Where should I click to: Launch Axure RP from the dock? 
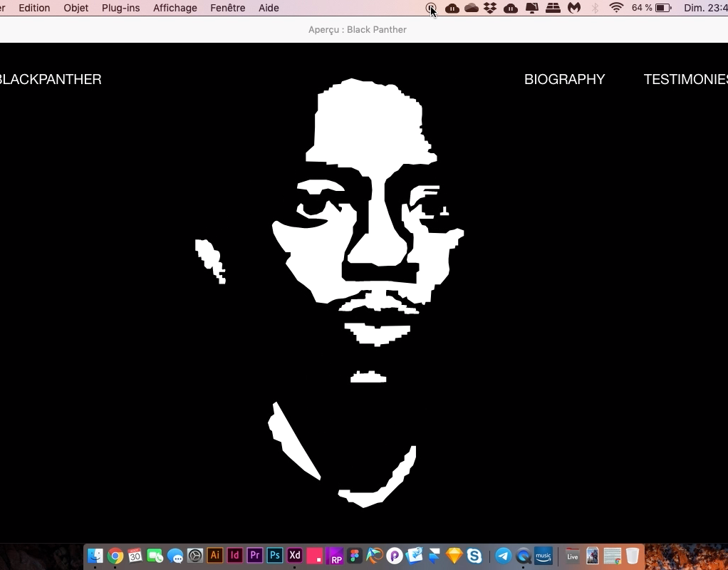(335, 556)
